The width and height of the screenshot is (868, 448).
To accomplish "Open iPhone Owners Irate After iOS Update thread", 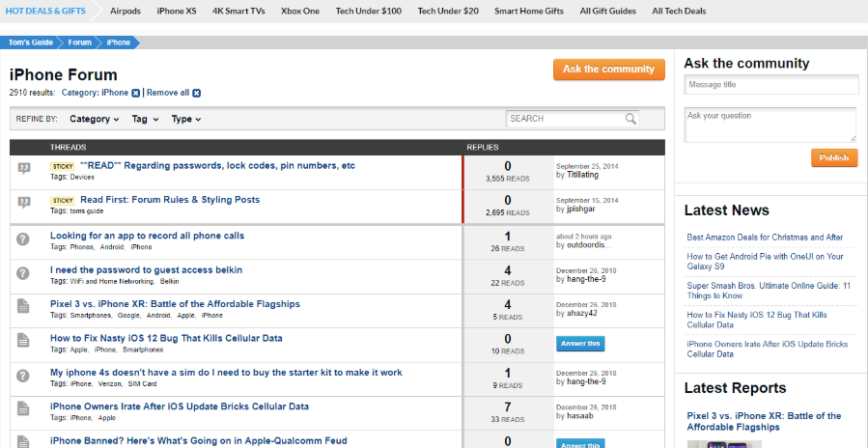I will coord(180,407).
